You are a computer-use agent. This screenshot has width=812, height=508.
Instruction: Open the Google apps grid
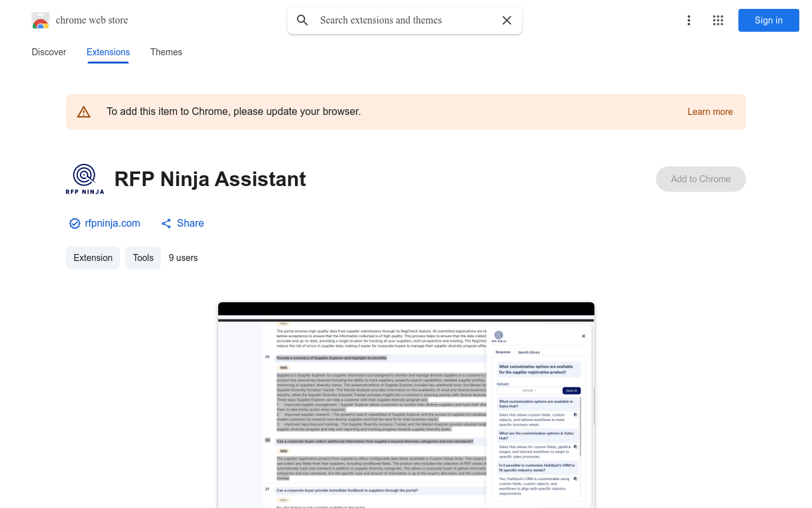718,20
